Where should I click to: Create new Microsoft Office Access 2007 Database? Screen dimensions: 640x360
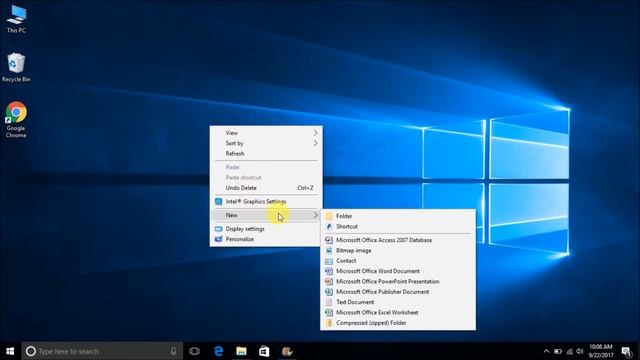pyautogui.click(x=398, y=240)
